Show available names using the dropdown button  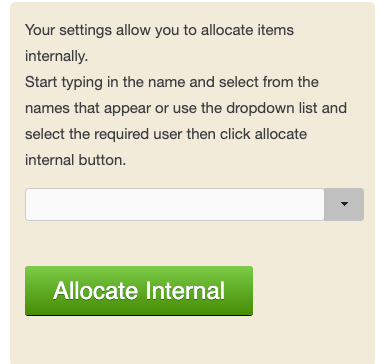pyautogui.click(x=344, y=204)
